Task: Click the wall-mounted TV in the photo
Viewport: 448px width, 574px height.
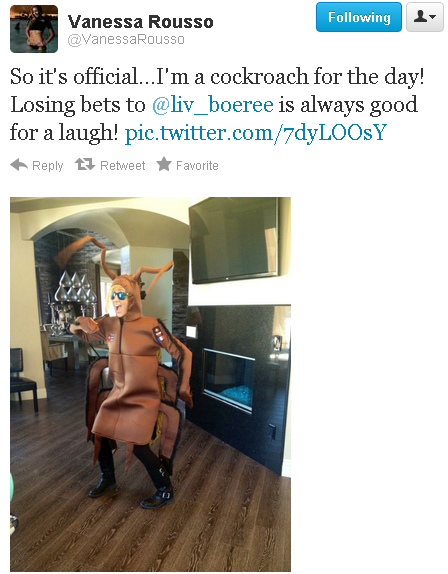Action: coord(234,240)
